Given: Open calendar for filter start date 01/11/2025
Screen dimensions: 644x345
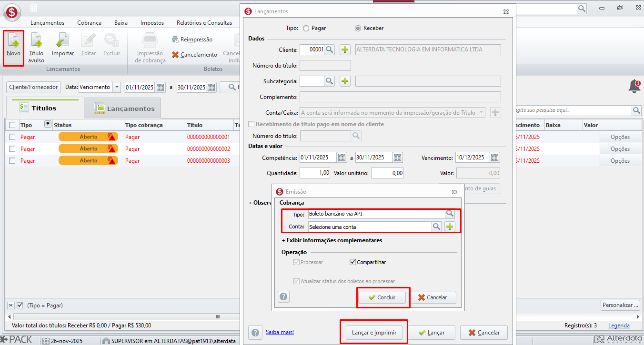Looking at the screenshot, I should click(x=161, y=87).
